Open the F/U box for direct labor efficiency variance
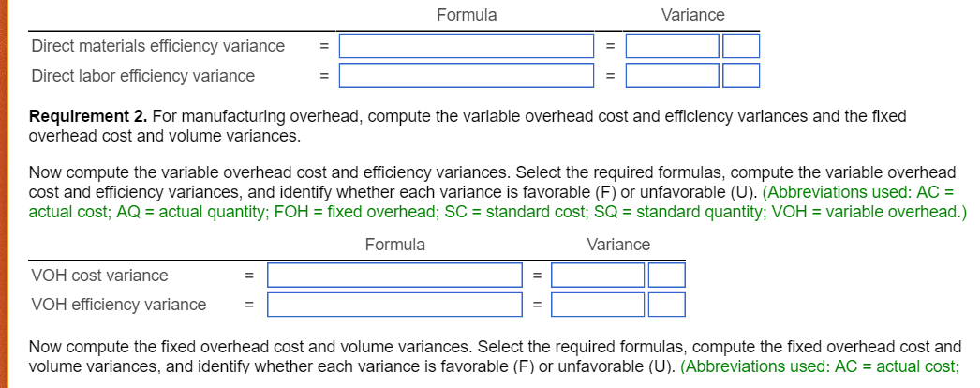The image size is (980, 388). [x=740, y=76]
